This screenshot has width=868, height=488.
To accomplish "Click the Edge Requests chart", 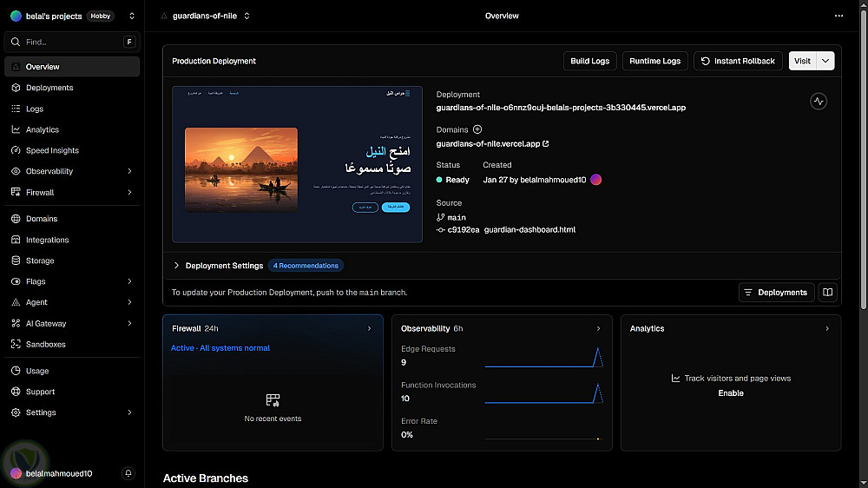I will point(543,357).
